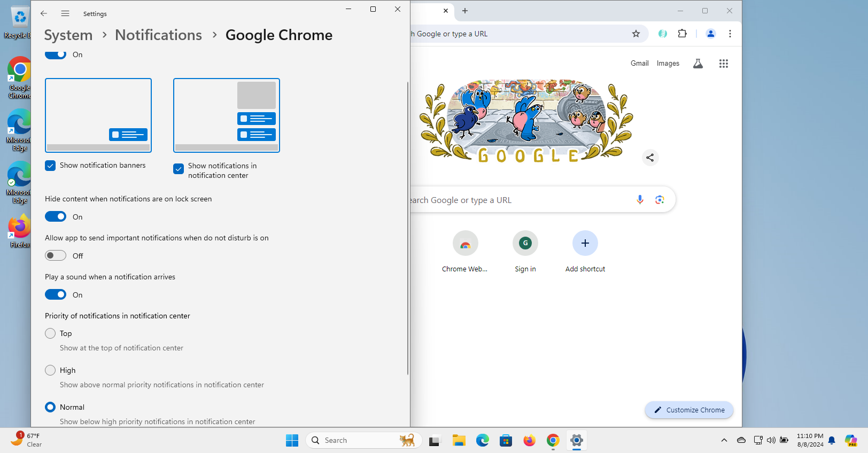Toggle Hide content on lock screen
The image size is (868, 453).
click(x=56, y=216)
